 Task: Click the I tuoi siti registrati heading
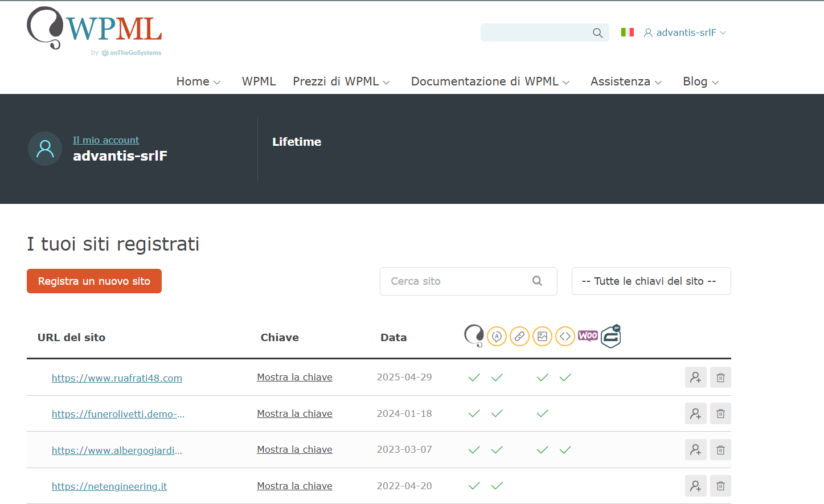pyautogui.click(x=113, y=244)
